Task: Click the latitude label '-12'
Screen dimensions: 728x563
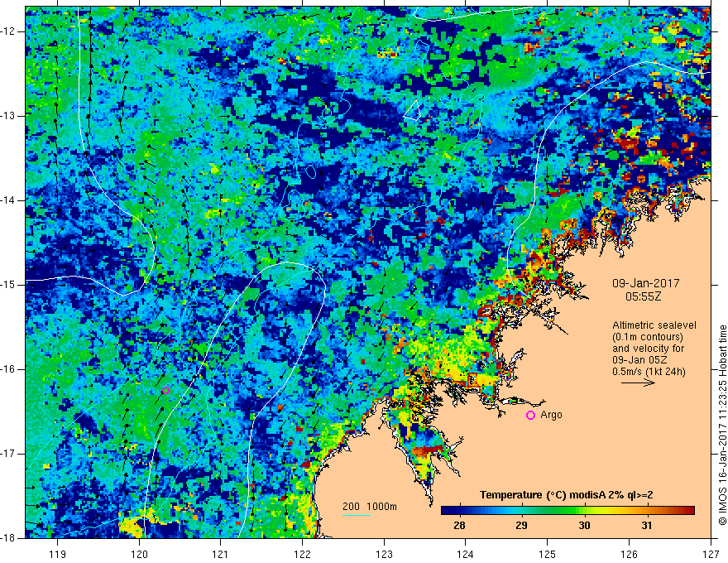Action: click(x=9, y=31)
